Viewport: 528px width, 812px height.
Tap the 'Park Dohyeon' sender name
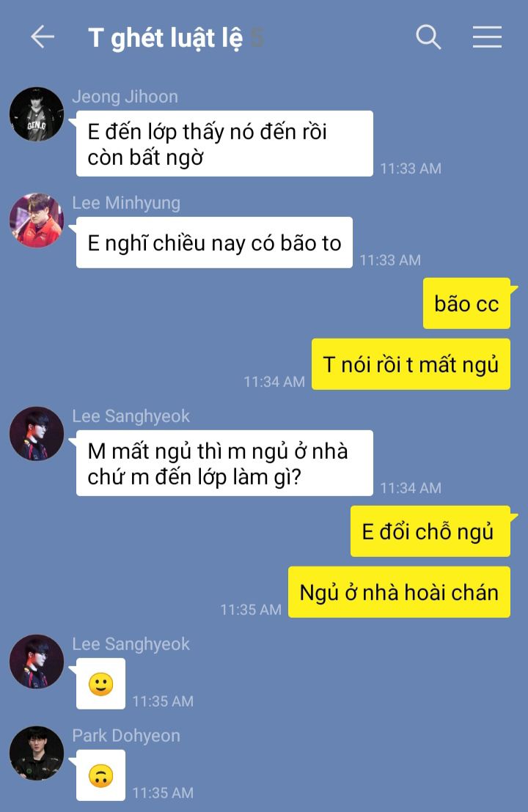tap(126, 735)
